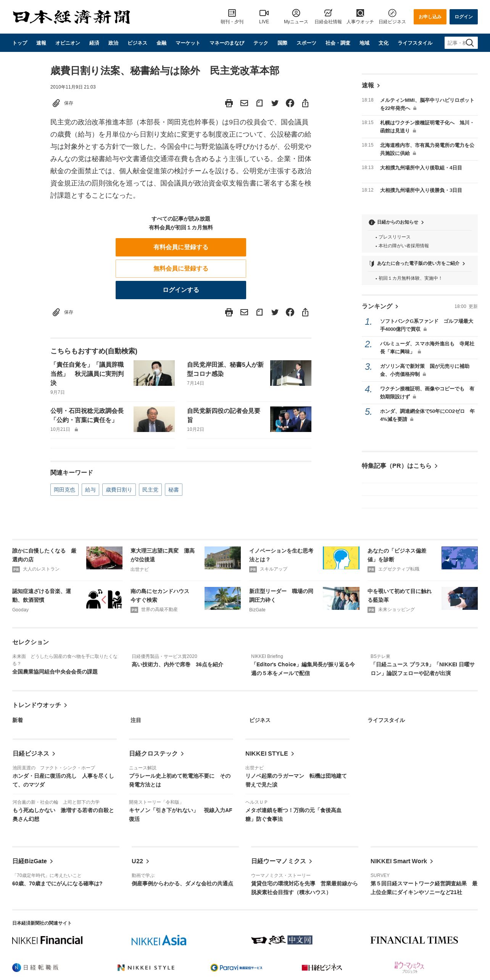
Task: Click the top email share icon
Action: coord(244,103)
